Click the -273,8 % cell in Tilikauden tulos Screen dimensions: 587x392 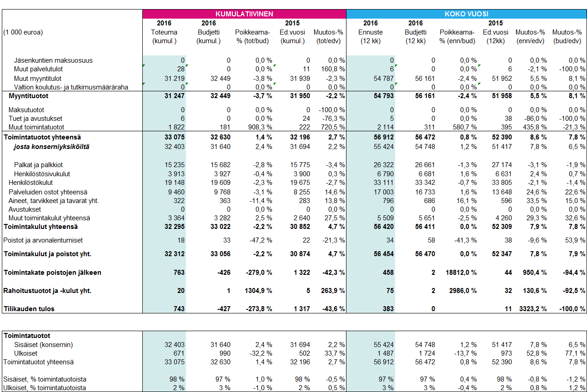point(259,309)
